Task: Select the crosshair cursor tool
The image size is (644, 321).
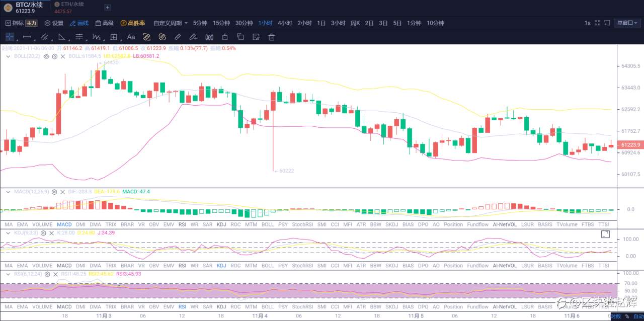Action: pyautogui.click(x=10, y=37)
